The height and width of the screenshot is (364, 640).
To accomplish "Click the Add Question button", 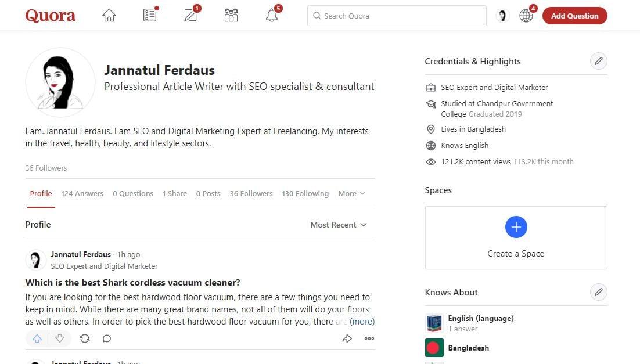I will [574, 16].
